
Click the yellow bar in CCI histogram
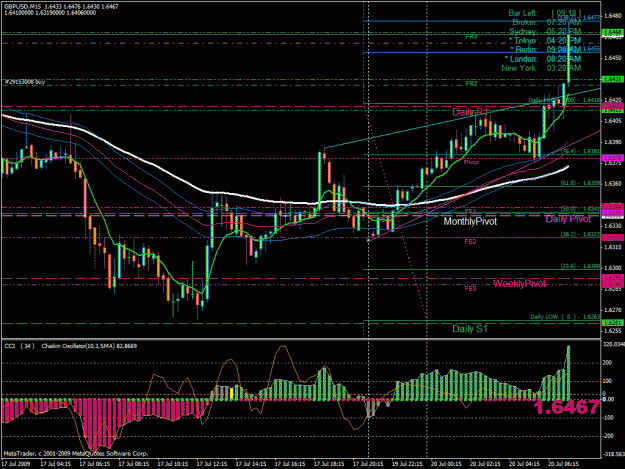(x=232, y=393)
